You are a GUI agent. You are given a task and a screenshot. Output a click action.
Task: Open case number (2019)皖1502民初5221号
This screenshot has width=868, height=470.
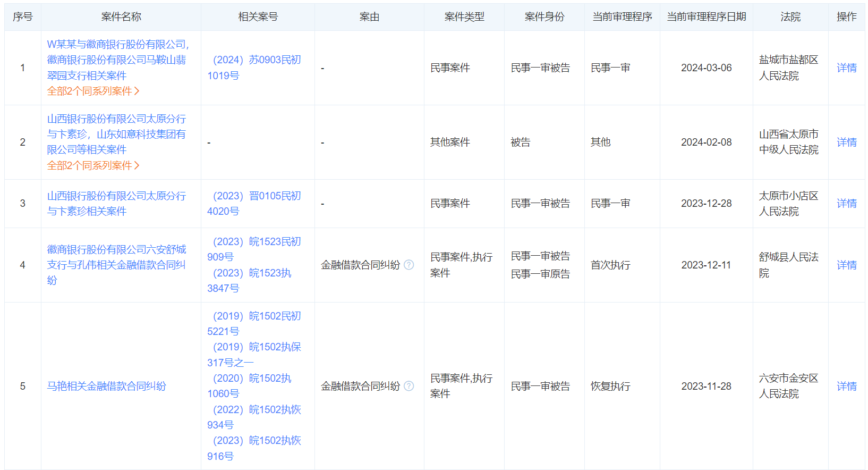click(254, 324)
